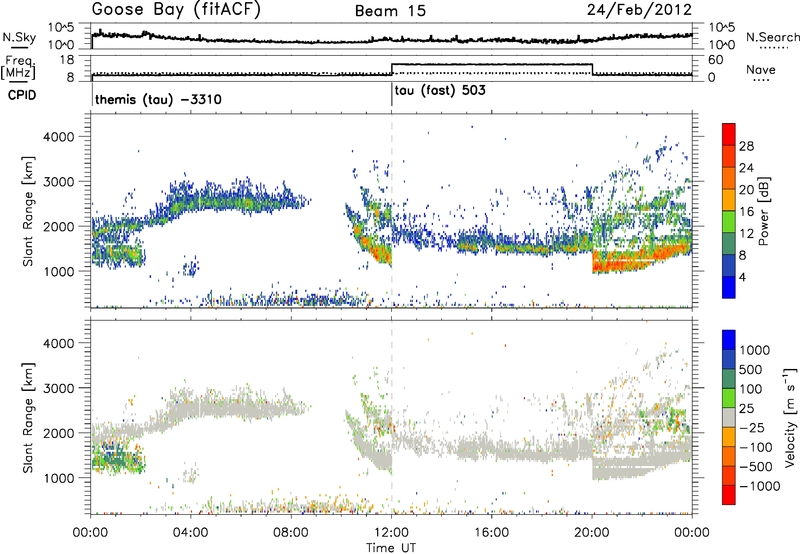Select the teal 100–500 velocity colorbar segment
The width and height of the screenshot is (800, 554).
tap(729, 379)
